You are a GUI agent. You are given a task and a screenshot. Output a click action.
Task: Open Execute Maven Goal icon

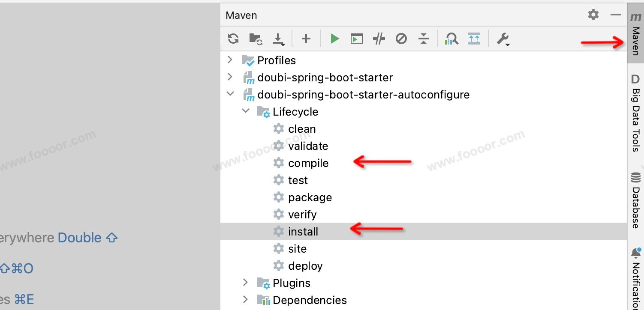click(x=357, y=39)
